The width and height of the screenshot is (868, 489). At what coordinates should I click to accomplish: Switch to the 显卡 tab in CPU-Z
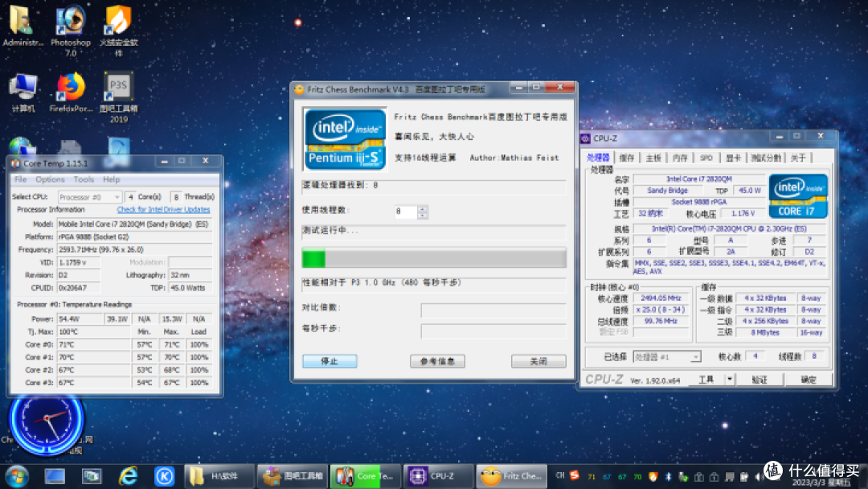click(x=733, y=158)
